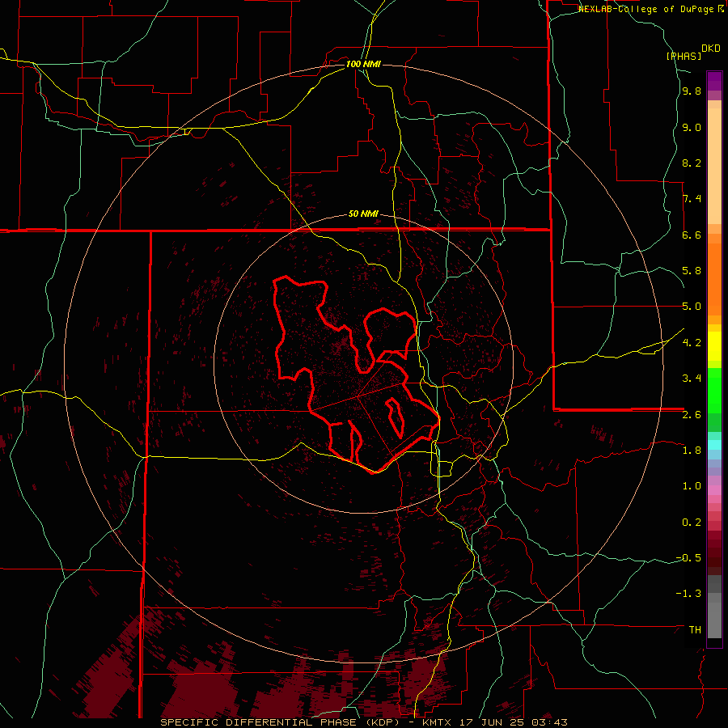
Task: Pick the bright yellow color bar segment
Action: click(714, 346)
